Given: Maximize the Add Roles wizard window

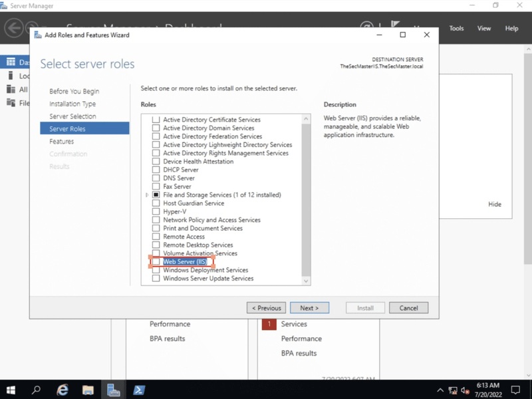Looking at the screenshot, I should 403,35.
